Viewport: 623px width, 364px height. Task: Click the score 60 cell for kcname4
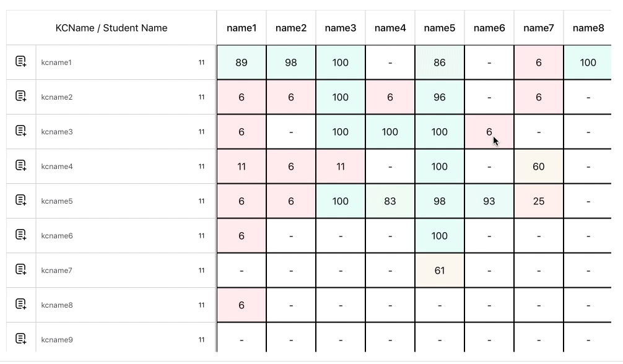pos(539,166)
